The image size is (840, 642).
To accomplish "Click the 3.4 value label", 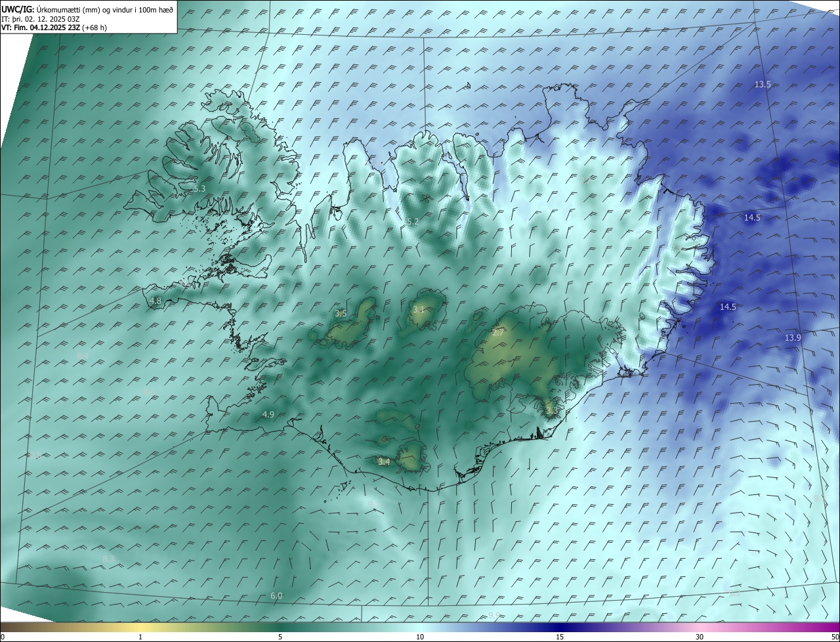I will [384, 462].
